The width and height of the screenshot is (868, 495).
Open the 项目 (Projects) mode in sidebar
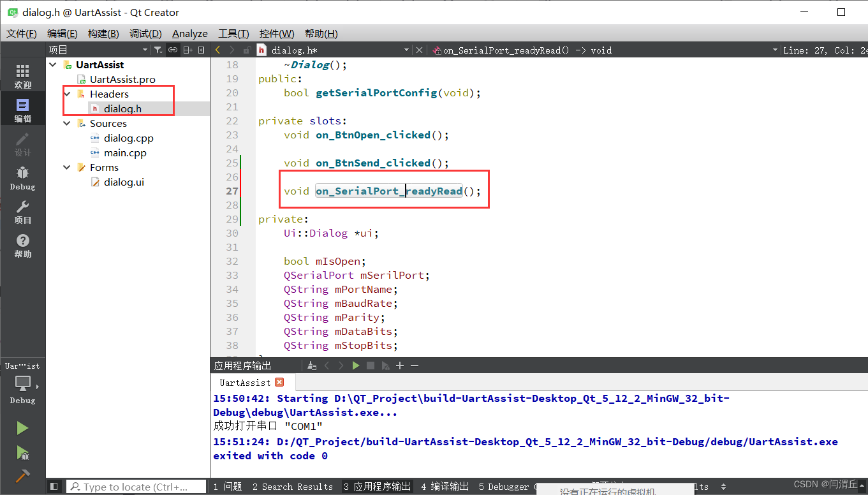pos(23,212)
